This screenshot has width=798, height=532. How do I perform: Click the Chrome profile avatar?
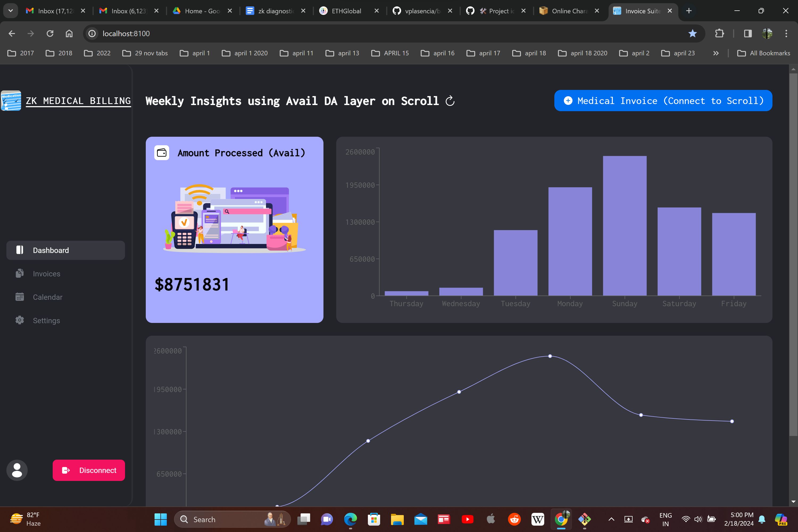[x=767, y=34]
